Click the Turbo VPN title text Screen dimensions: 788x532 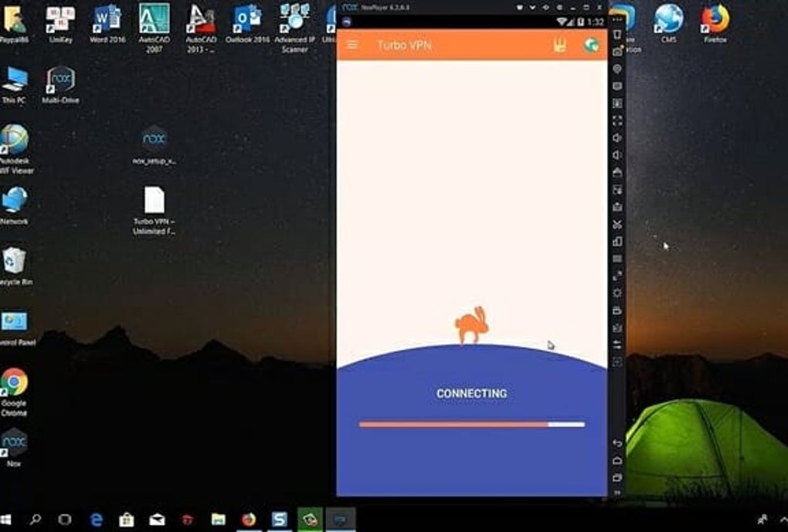(x=404, y=46)
